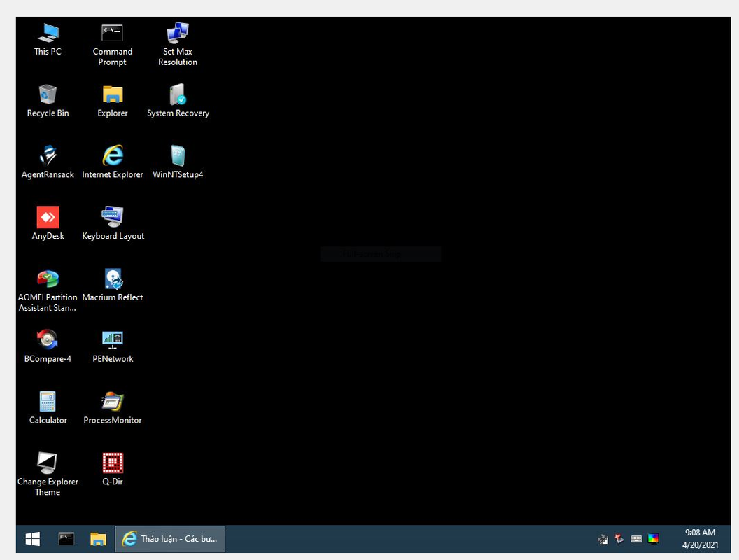Image resolution: width=739 pixels, height=560 pixels.
Task: Click the rainbow monitor tray icon
Action: pos(653,539)
